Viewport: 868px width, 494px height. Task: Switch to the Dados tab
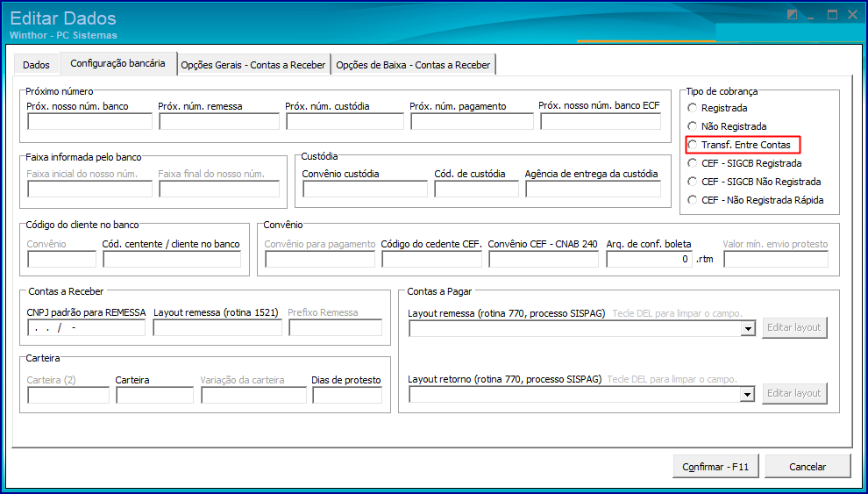(36, 65)
